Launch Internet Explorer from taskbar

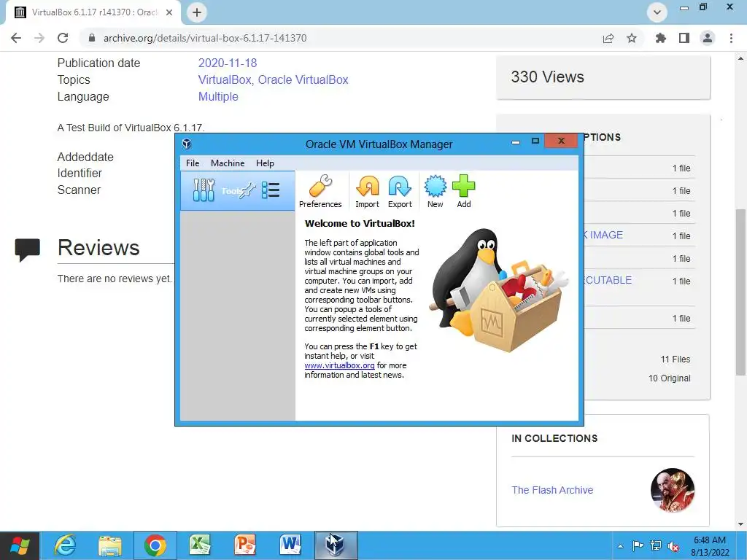65,545
